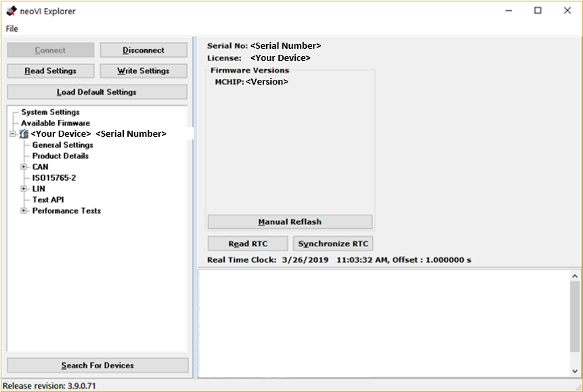
Task: Click the MCHIP: <Version> text
Action: click(x=251, y=82)
